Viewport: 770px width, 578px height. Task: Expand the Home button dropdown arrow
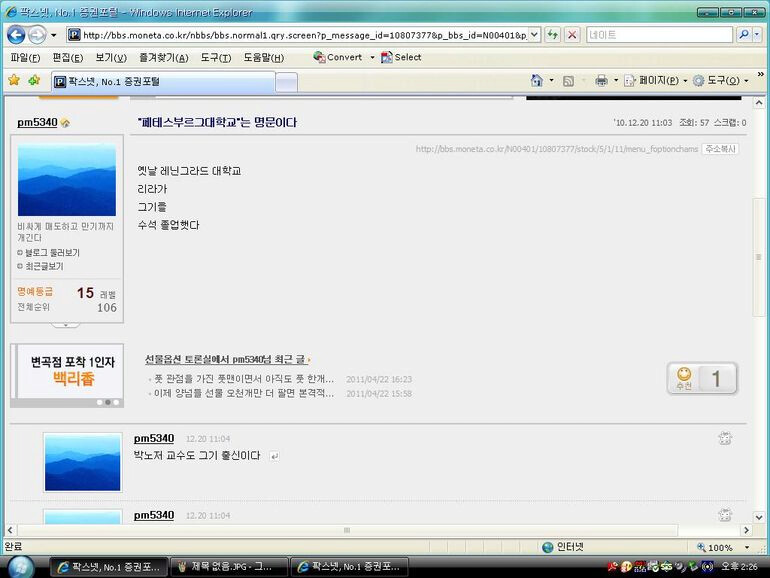pyautogui.click(x=551, y=81)
